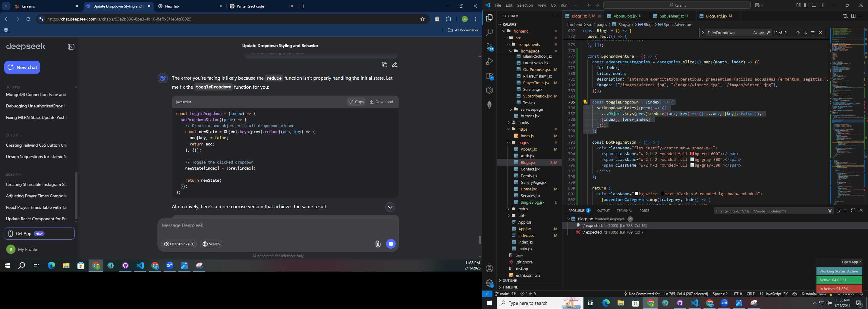The height and width of the screenshot is (309, 868).
Task: Open the Run and Debug view
Action: click(x=489, y=61)
